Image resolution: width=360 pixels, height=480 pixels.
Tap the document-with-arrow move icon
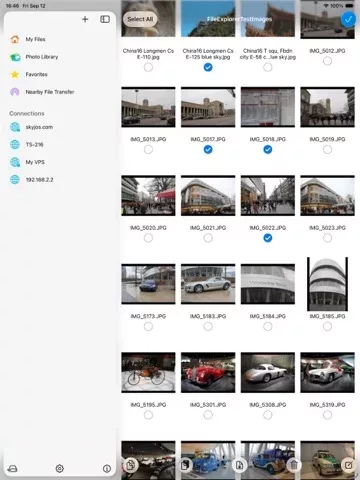point(239,465)
